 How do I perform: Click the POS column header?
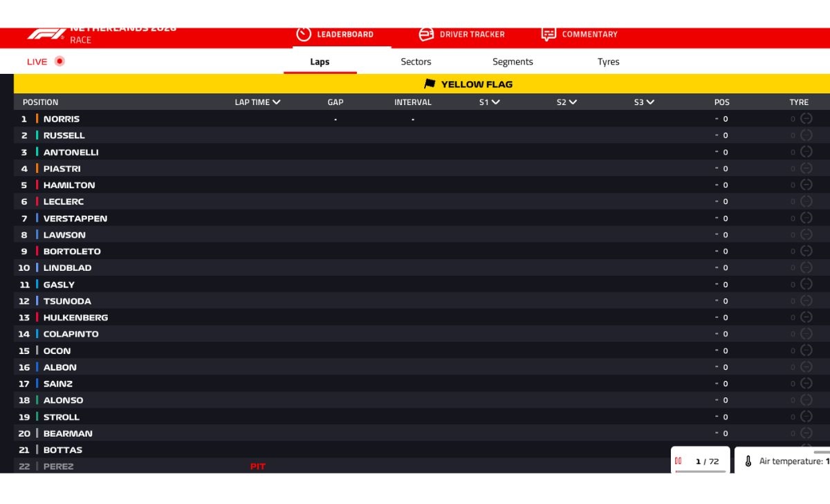pyautogui.click(x=721, y=102)
